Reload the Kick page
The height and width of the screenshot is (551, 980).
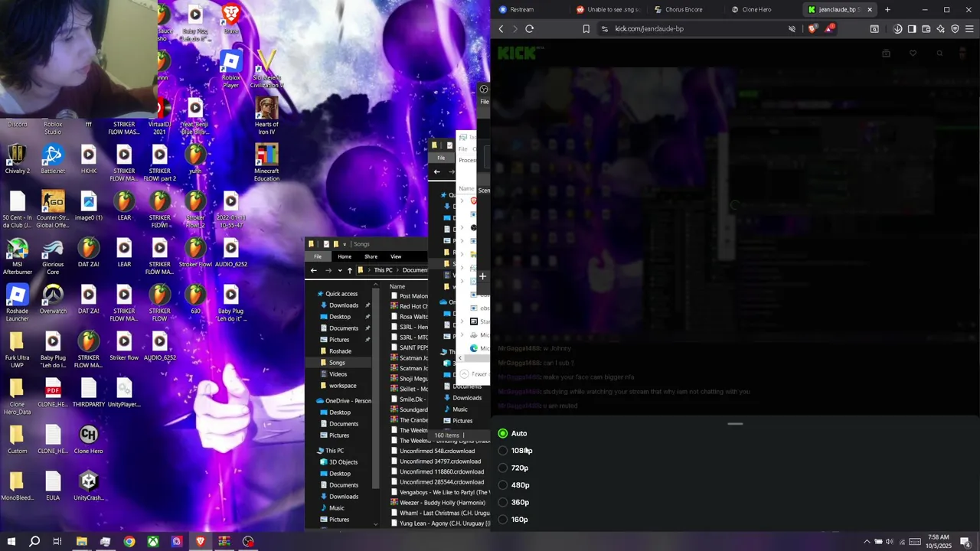coord(530,29)
